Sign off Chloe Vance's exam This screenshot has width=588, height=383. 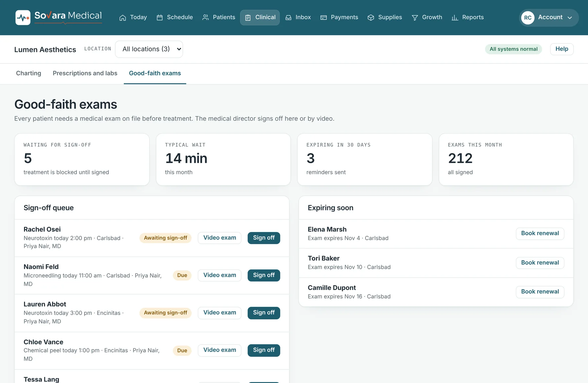pyautogui.click(x=264, y=350)
